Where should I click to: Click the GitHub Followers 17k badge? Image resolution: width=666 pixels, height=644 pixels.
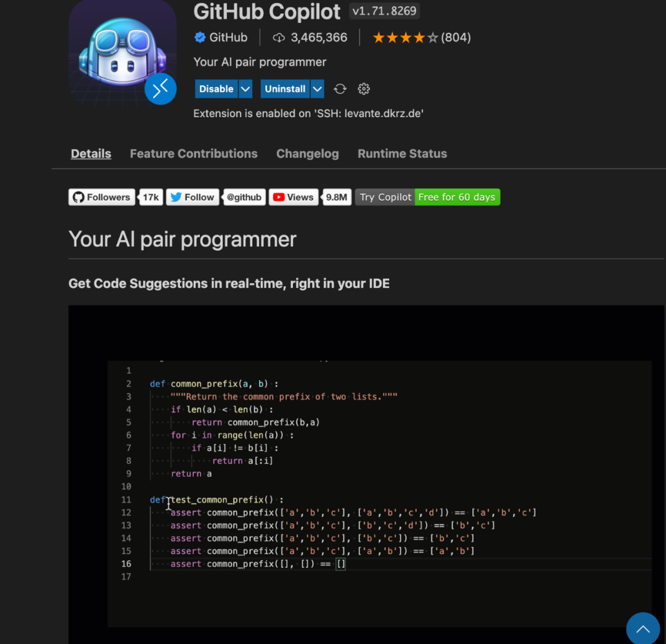(115, 197)
